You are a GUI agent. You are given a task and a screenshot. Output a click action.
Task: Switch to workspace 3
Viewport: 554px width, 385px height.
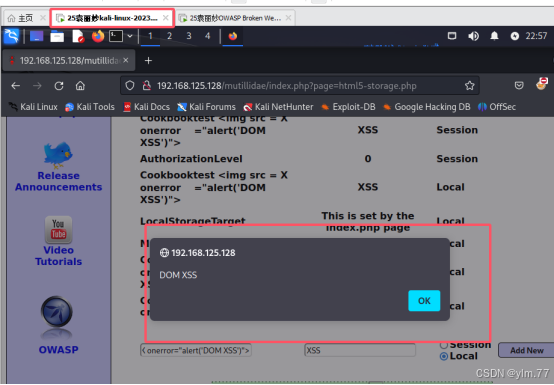tap(189, 36)
